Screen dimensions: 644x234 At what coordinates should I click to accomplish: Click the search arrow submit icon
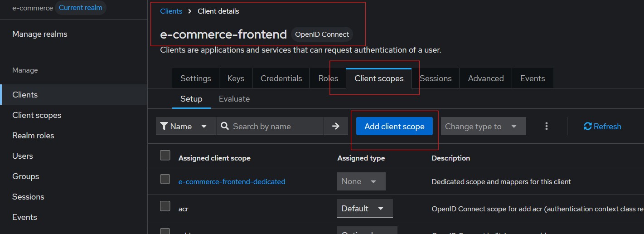pos(335,127)
